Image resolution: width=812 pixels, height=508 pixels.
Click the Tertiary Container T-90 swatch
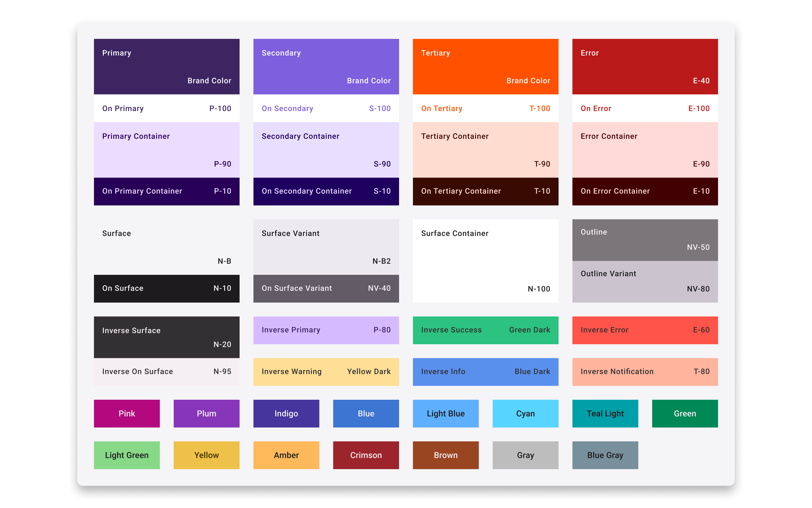click(485, 150)
